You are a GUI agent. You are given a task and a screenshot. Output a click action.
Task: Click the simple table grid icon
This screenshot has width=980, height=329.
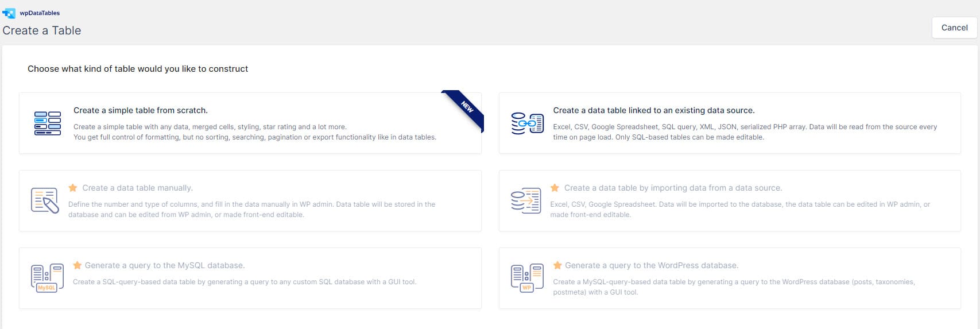click(48, 123)
